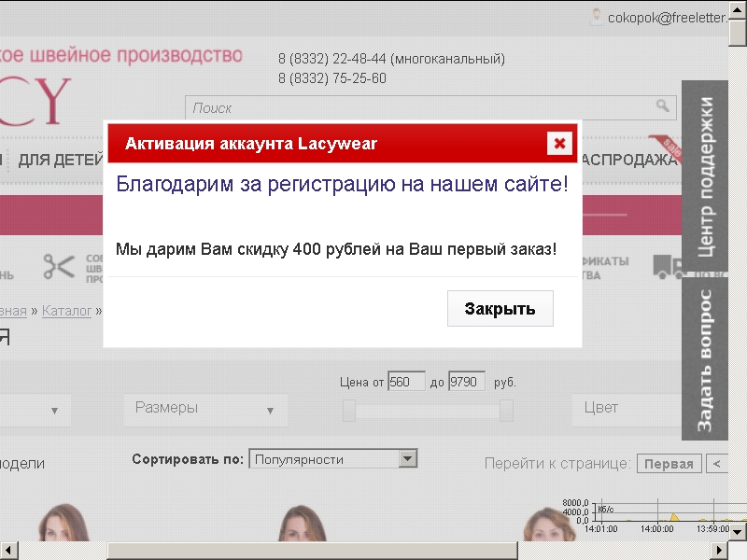Click the horizontal scrollbar right arrow
The image size is (747, 560).
coord(719,551)
